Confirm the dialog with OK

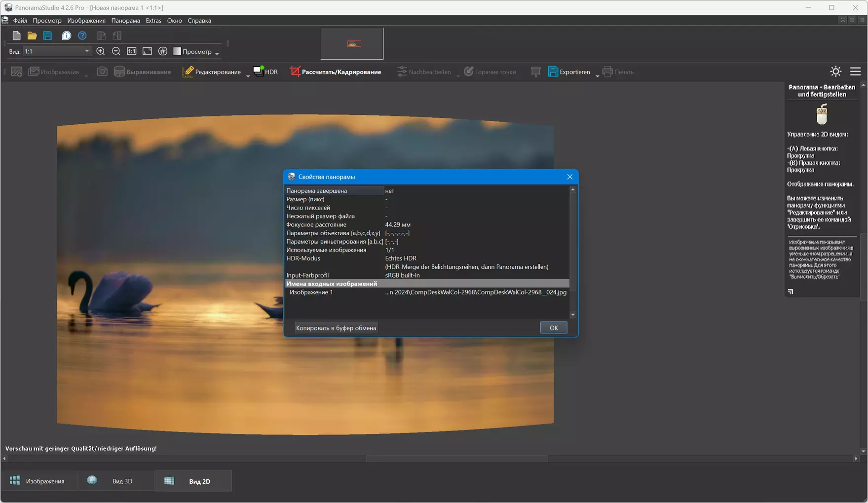tap(554, 328)
